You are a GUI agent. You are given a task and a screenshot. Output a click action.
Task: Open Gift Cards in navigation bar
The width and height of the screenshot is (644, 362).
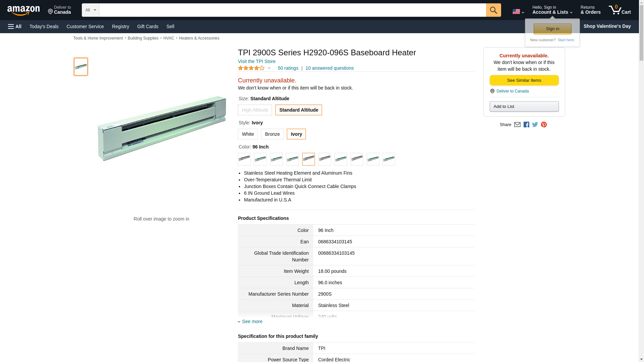pos(148,26)
